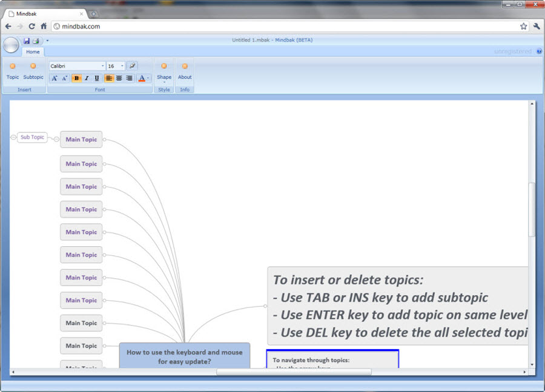The height and width of the screenshot is (392, 545).
Task: Click the Print icon in quick access toolbar
Action: click(36, 41)
